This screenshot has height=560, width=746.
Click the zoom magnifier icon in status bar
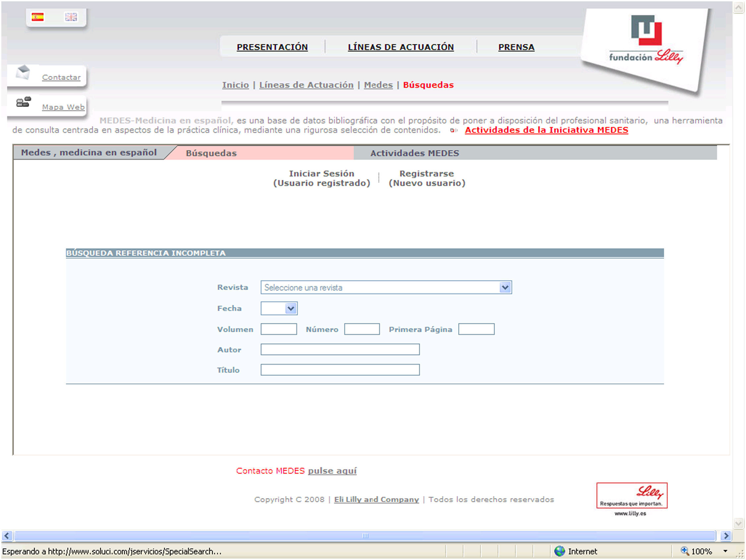coord(684,551)
